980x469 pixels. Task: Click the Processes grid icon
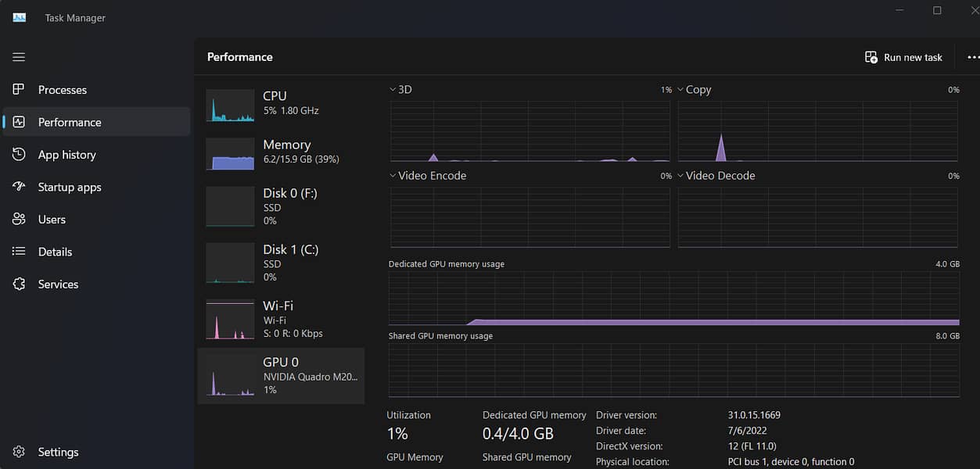coord(20,90)
